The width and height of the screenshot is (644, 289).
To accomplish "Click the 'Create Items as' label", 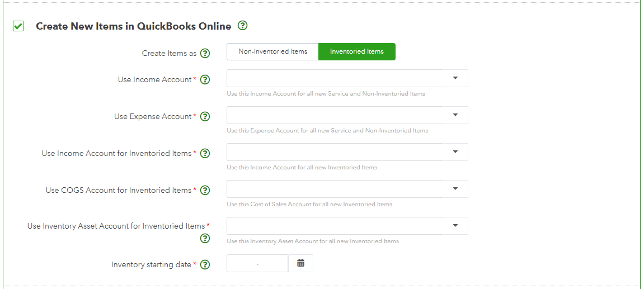I will point(169,53).
